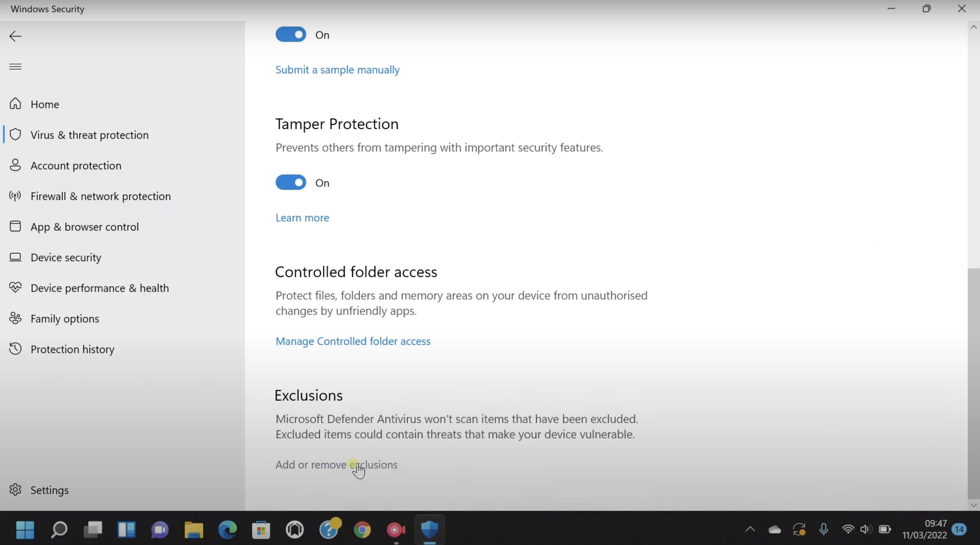The image size is (980, 545).
Task: Open Device performance & health section
Action: pos(100,288)
